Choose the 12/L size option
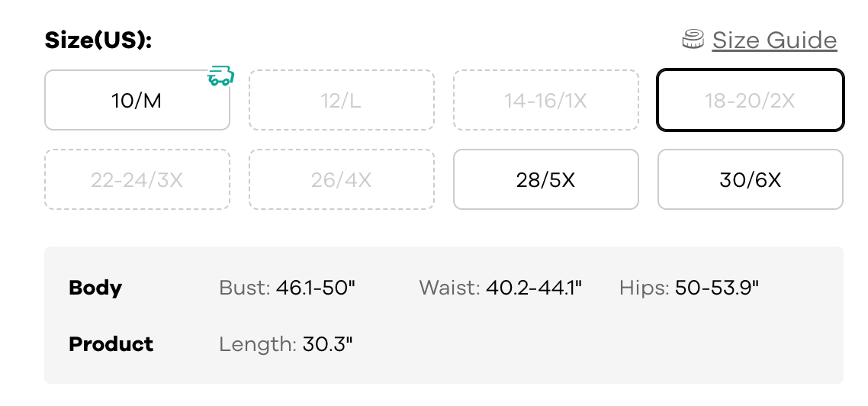This screenshot has height=406, width=868. (341, 100)
